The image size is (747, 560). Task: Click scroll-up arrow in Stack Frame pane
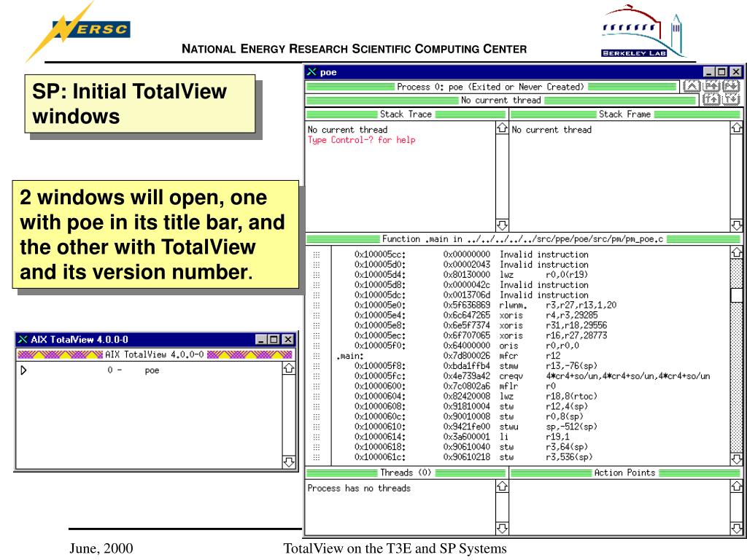click(737, 128)
